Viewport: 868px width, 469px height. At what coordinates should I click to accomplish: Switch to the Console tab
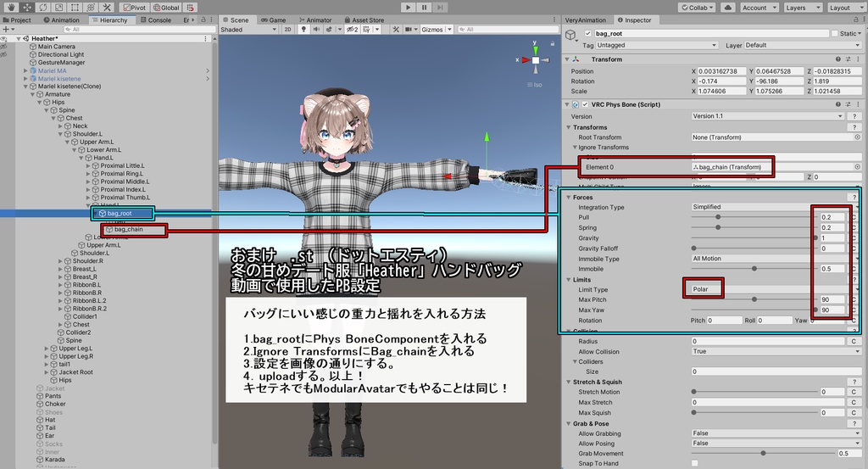[156, 20]
